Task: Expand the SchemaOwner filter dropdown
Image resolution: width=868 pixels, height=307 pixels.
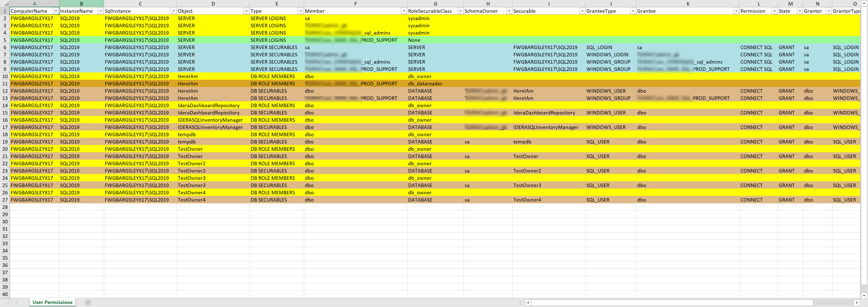Action: point(509,11)
